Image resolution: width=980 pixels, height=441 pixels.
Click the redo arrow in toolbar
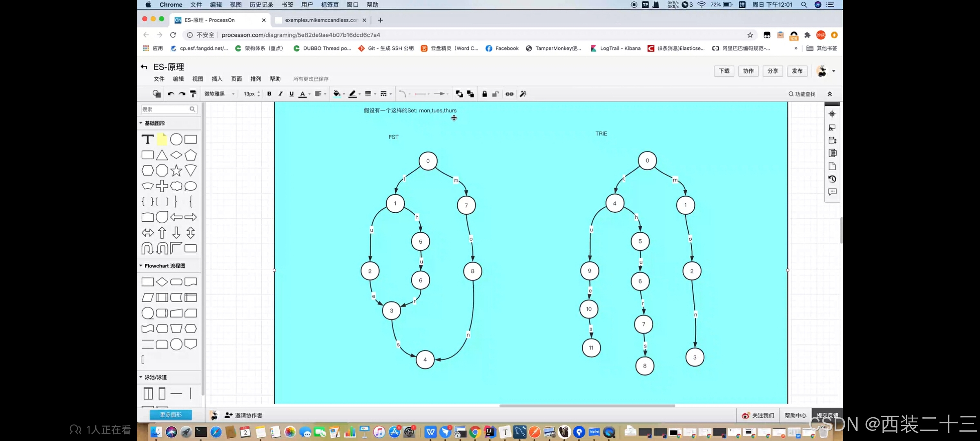pos(182,94)
